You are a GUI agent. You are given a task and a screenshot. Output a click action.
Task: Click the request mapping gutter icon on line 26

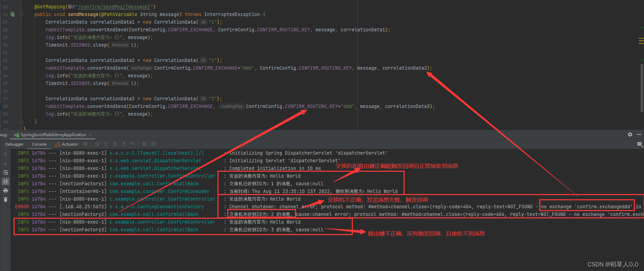13,14
